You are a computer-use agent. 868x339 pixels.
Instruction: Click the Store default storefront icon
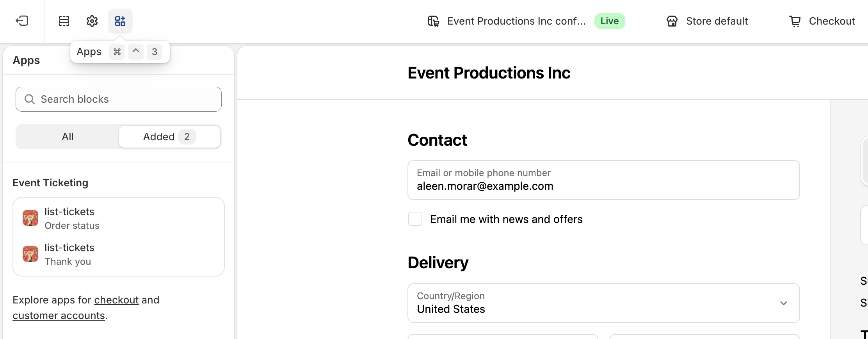click(x=672, y=21)
